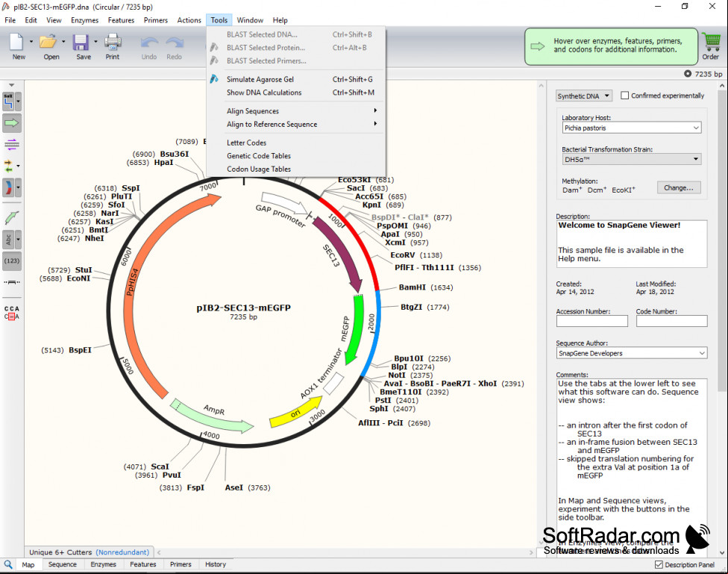Viewport: 728px width, 574px height.
Task: Toggle the (123) numbering side toolbar icon
Action: click(12, 261)
